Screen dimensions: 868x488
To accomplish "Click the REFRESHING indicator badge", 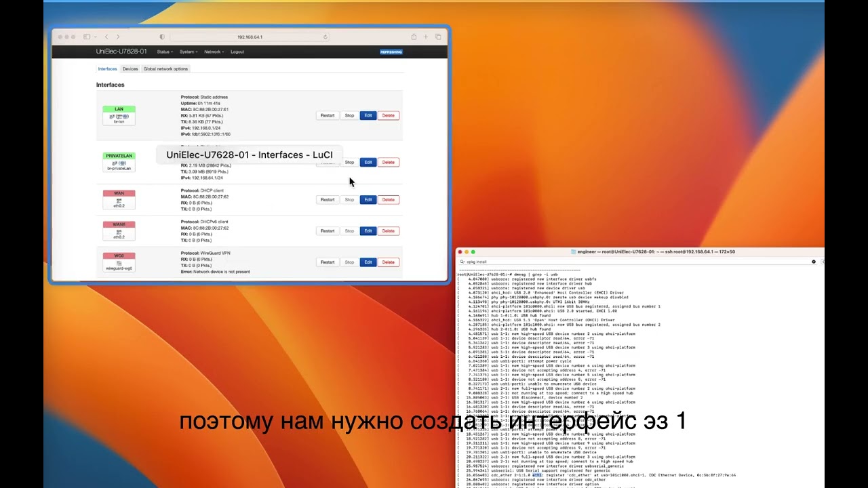I will pos(391,52).
